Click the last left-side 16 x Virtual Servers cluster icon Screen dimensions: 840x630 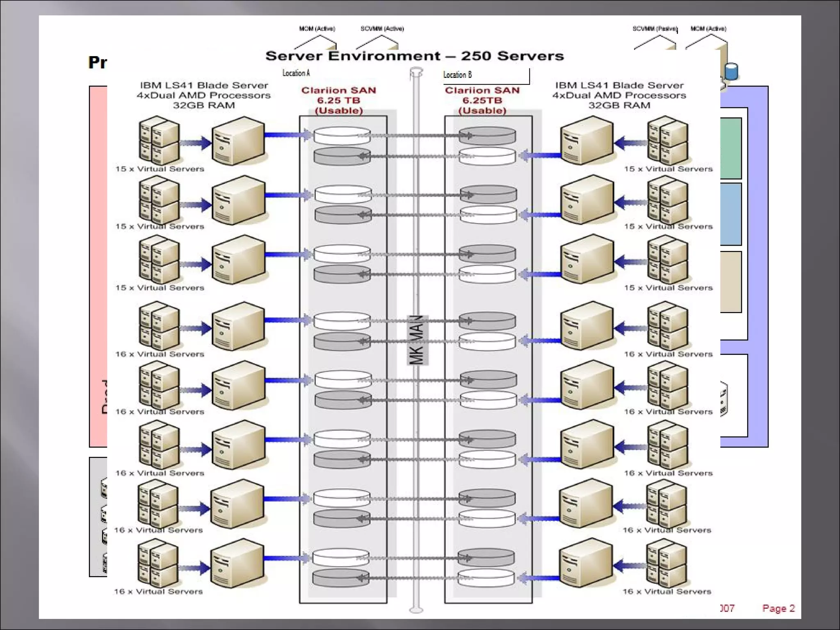click(158, 563)
